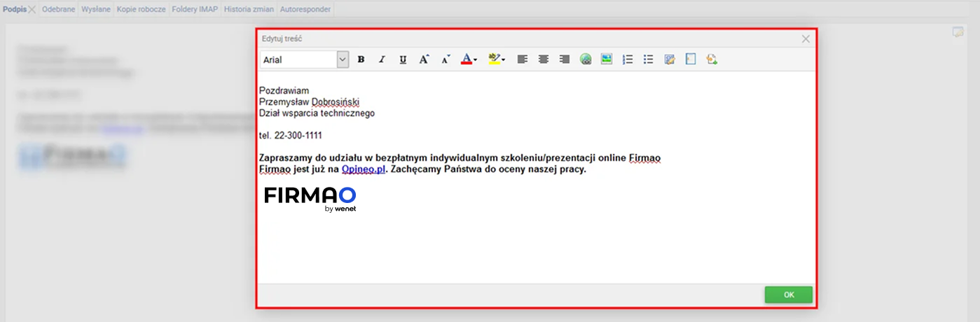Click the bold line starting 'Zapraszamy do udziału'
This screenshot has width=980, height=322.
460,158
